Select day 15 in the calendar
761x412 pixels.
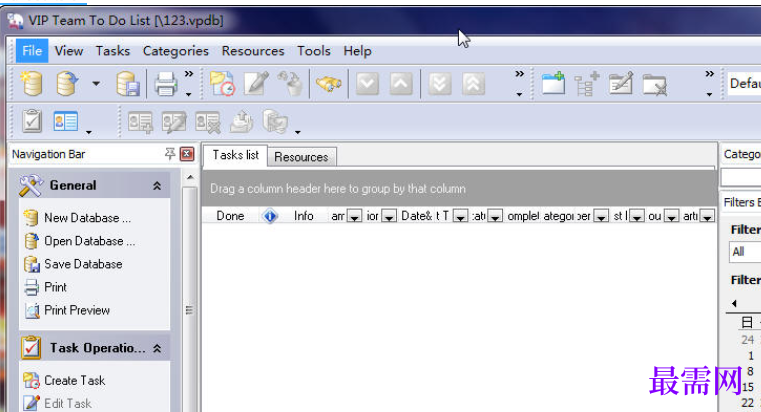748,387
